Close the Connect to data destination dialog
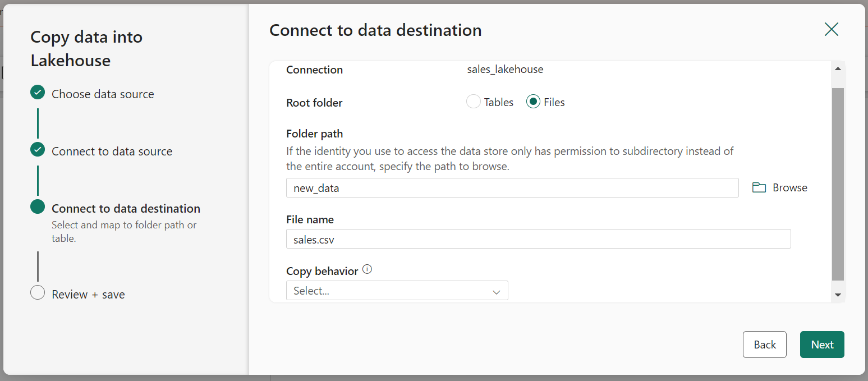 (x=831, y=29)
